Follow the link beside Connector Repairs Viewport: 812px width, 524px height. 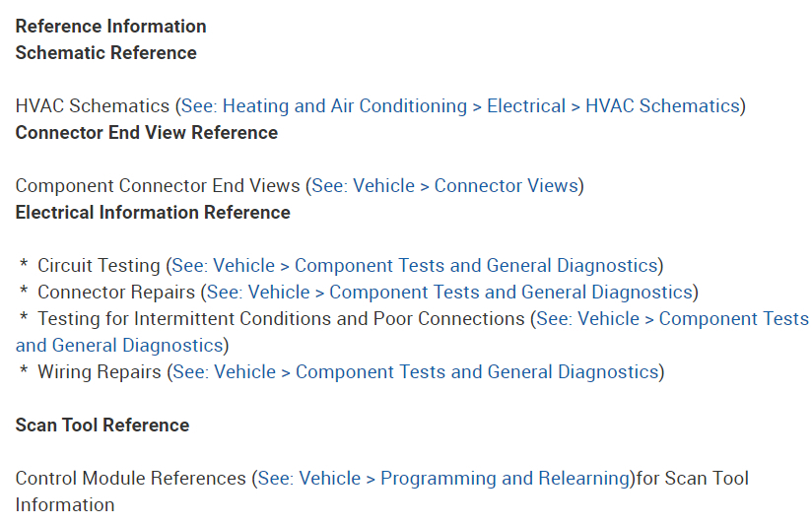coord(449,292)
